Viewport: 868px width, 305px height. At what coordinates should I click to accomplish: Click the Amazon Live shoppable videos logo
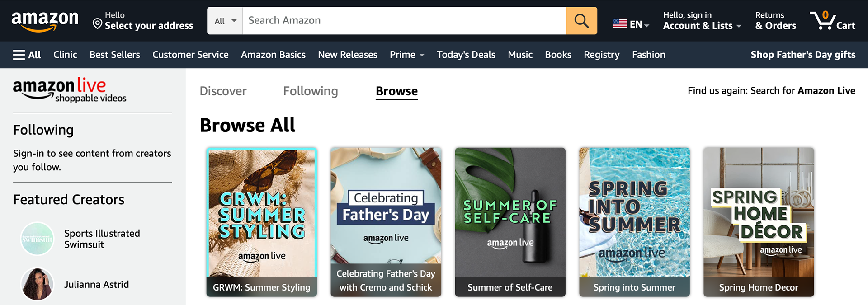[69, 90]
